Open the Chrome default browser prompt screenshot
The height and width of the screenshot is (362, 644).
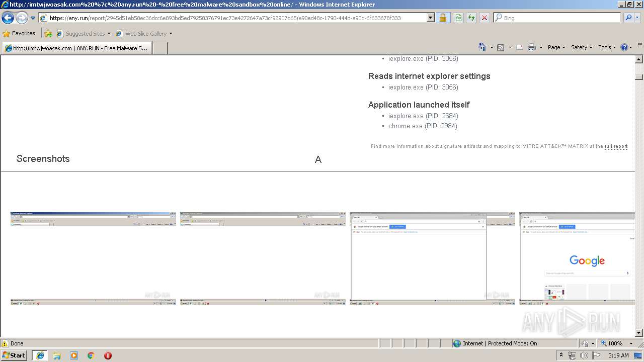[432, 258]
